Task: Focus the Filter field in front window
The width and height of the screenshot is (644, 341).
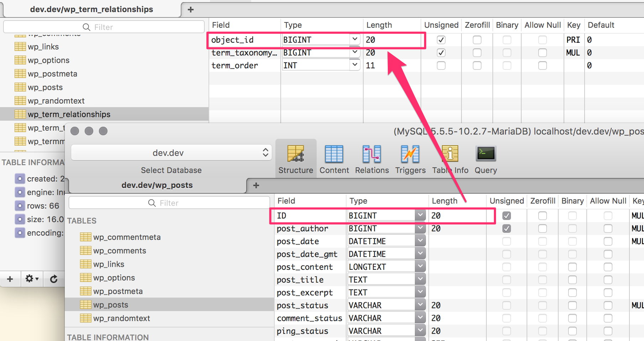Action: [x=169, y=203]
